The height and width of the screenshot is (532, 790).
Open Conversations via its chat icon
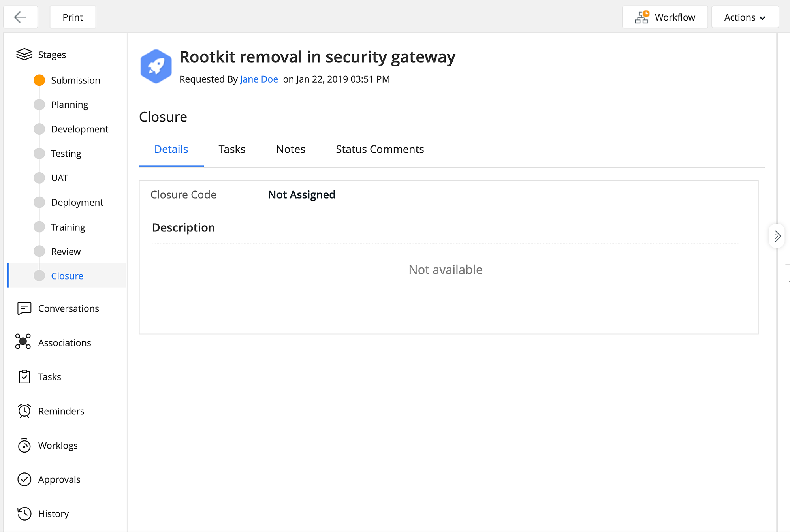(24, 308)
